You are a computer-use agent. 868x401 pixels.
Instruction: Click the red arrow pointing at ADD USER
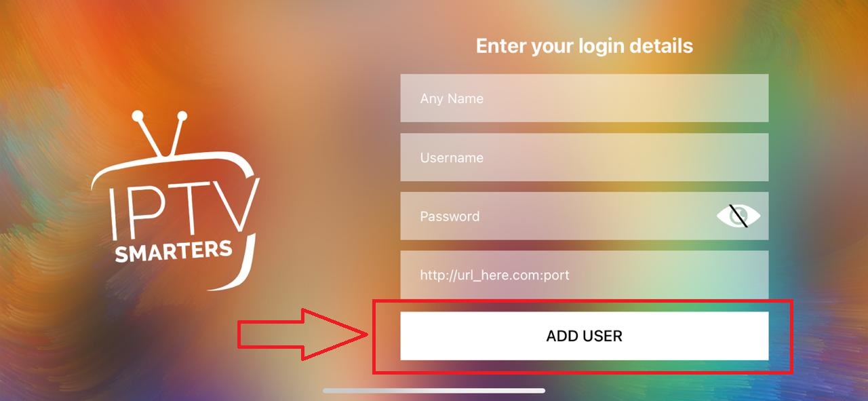[302, 333]
